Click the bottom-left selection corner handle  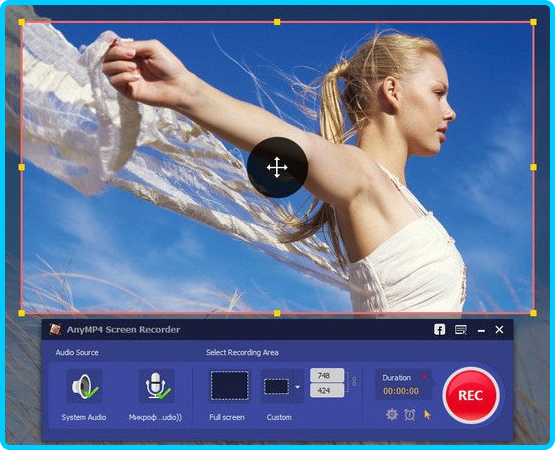(22, 313)
